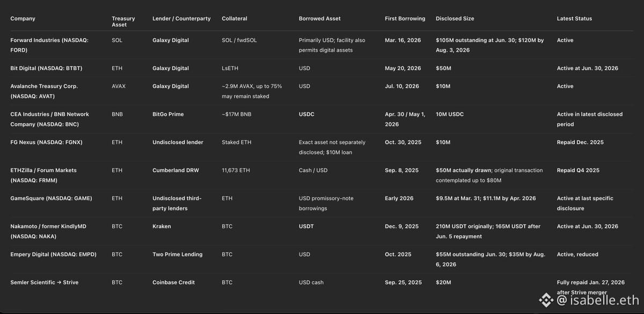The height and width of the screenshot is (314, 644).
Task: Click the Repaid Dec. 2025 status
Action: click(580, 143)
